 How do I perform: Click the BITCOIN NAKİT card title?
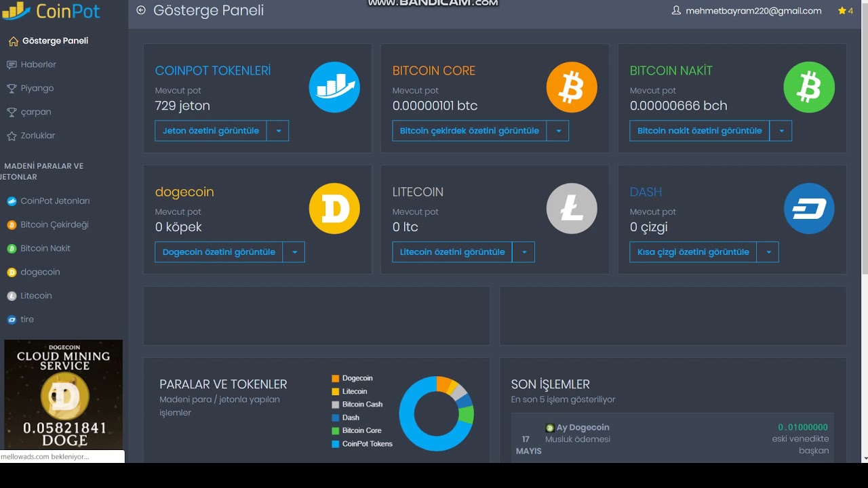click(x=671, y=70)
